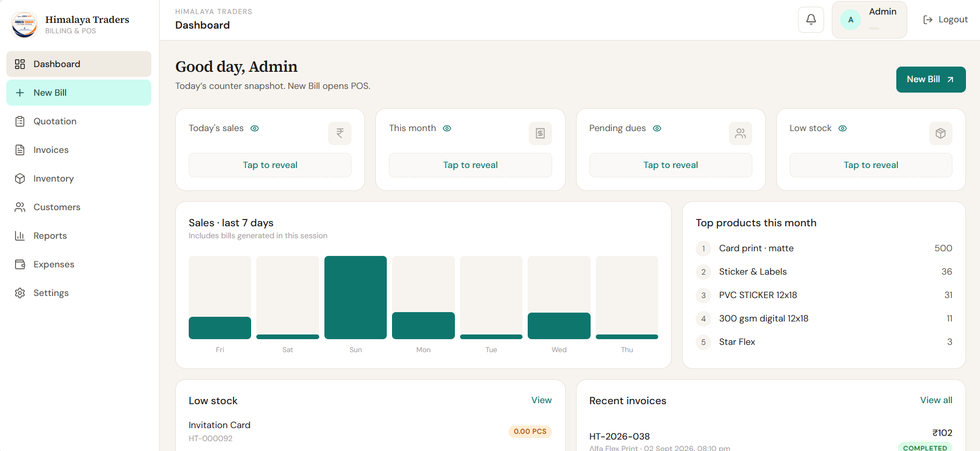Click the Wed bar in sales chart
The image size is (980, 451).
pos(559,326)
